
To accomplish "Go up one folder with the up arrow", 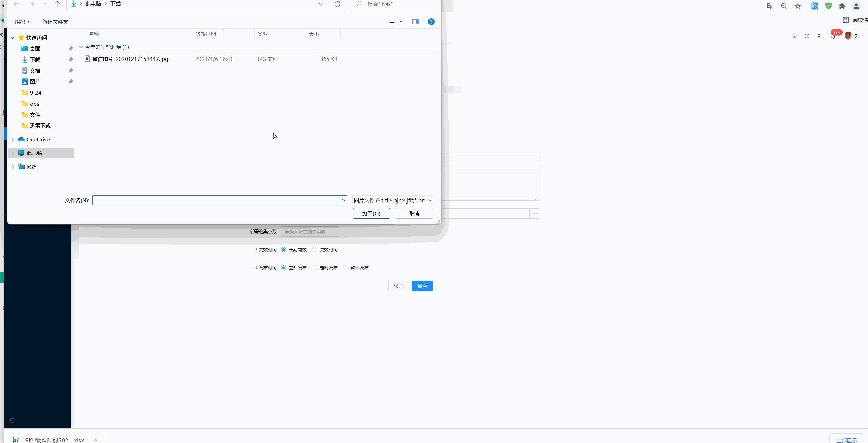I will tap(57, 4).
